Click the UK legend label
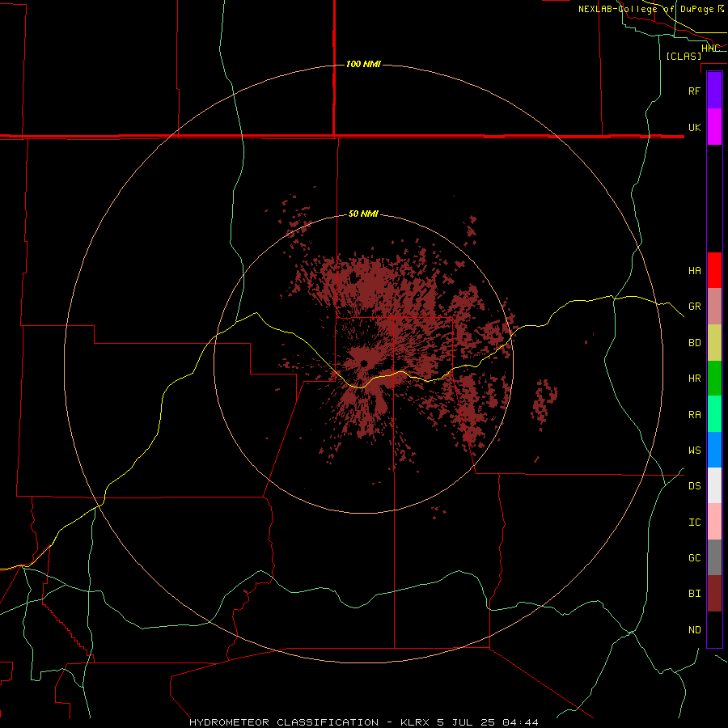Image resolution: width=728 pixels, height=728 pixels. [694, 127]
